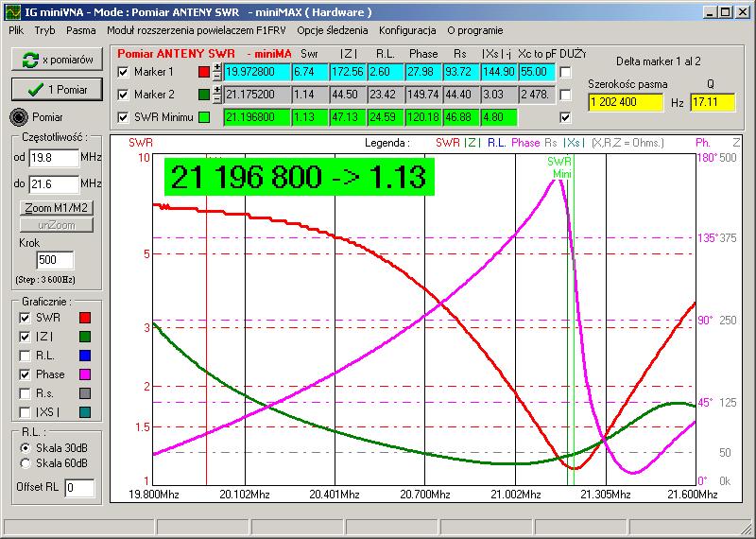
Task: Click the magenta Phase trace color square
Action: [x=84, y=374]
